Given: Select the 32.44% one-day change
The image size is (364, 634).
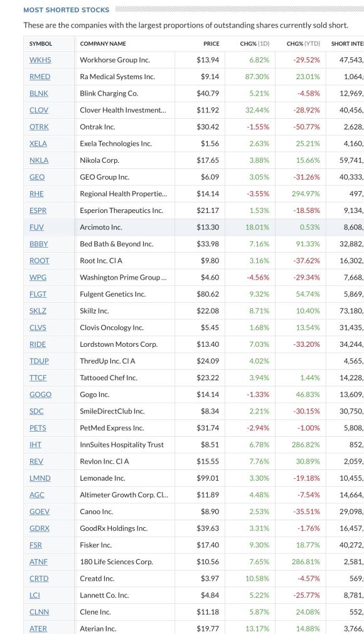Looking at the screenshot, I should click(x=257, y=110).
